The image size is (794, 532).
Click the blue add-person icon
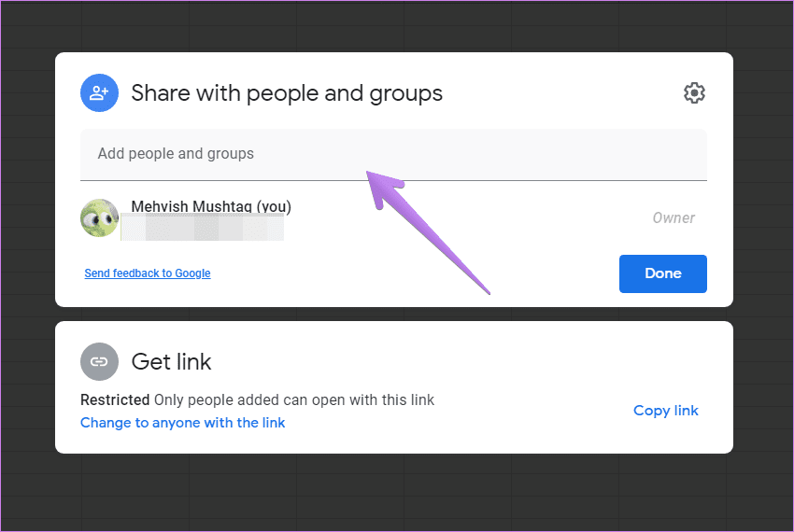(x=99, y=93)
